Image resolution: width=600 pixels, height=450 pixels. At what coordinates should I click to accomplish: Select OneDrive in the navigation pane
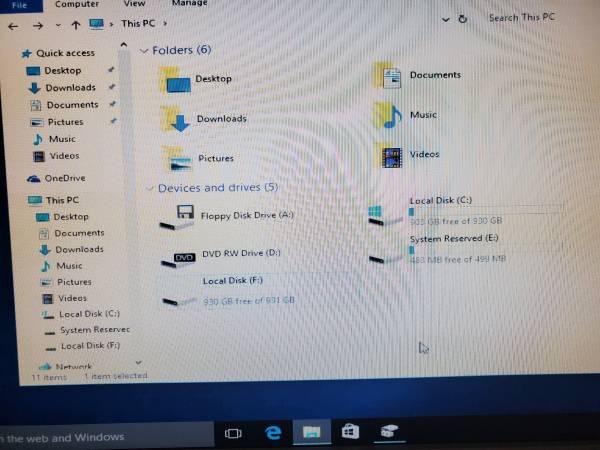point(64,178)
